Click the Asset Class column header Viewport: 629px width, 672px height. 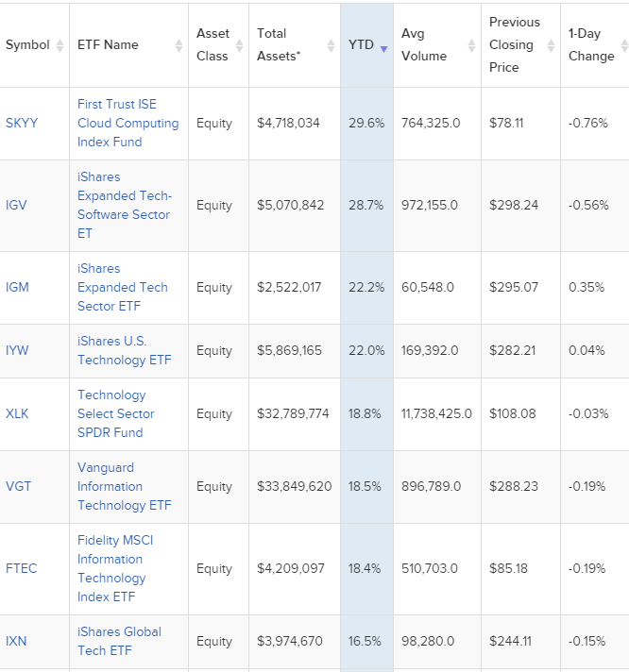[212, 45]
